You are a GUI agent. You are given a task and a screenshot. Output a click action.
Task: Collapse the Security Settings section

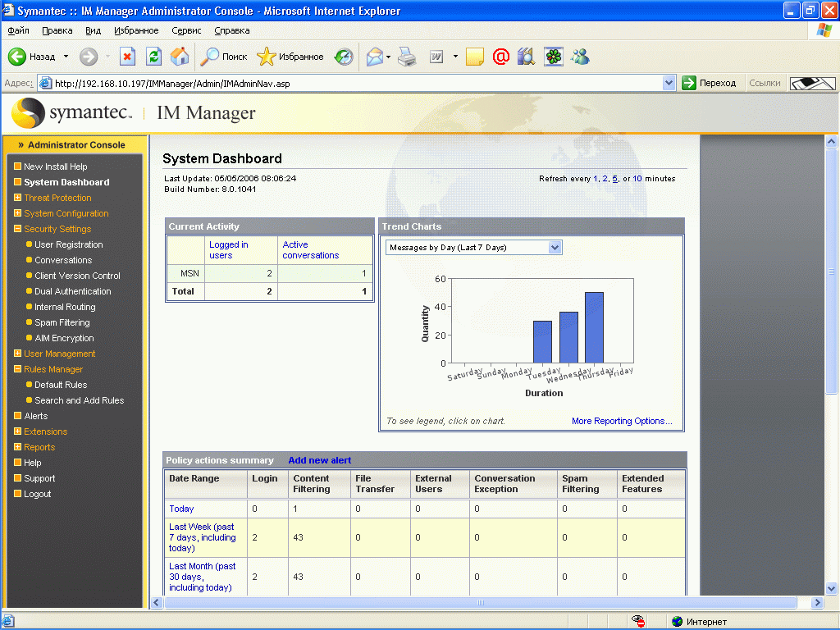click(x=17, y=229)
